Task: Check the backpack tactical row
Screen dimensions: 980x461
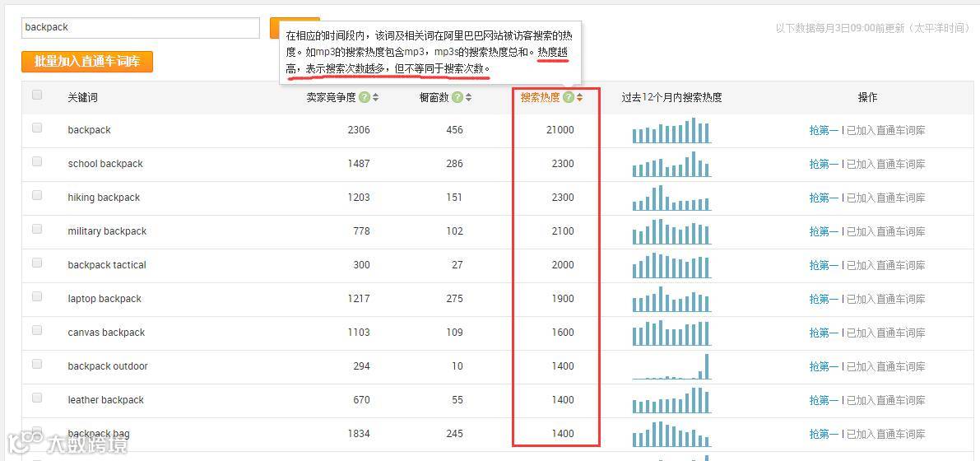Action: (37, 263)
